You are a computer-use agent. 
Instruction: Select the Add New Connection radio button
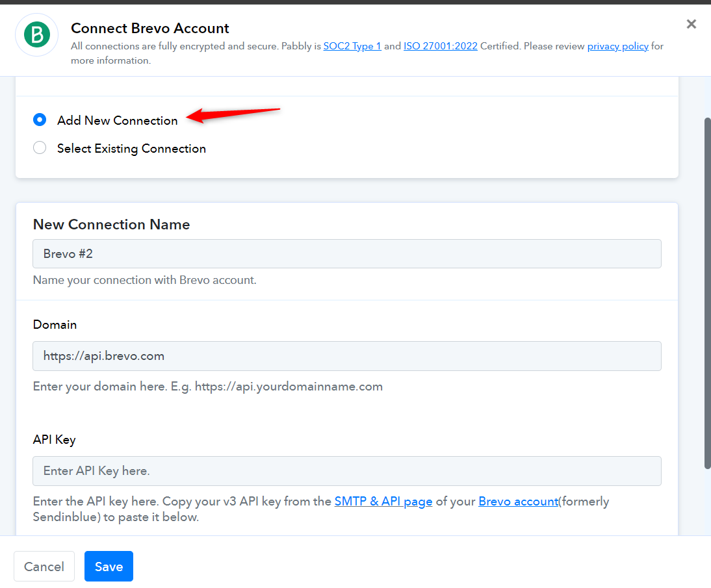[40, 120]
